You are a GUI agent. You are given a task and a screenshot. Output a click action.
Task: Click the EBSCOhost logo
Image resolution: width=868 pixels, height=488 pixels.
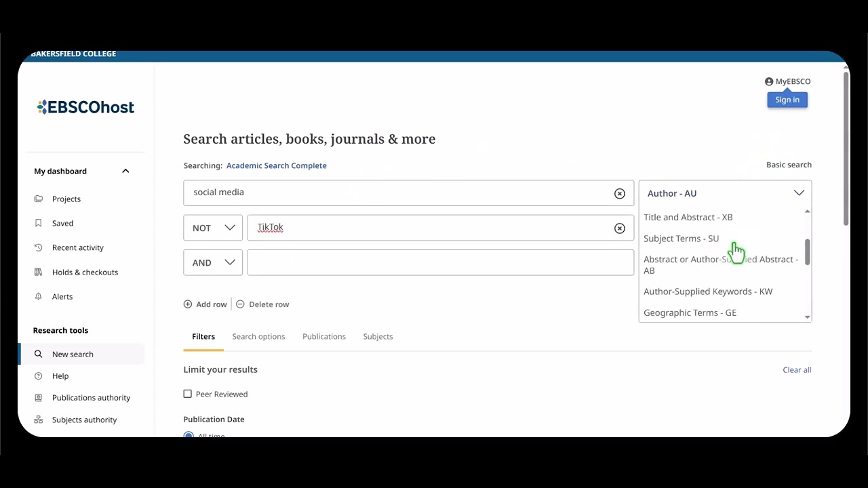tap(85, 107)
